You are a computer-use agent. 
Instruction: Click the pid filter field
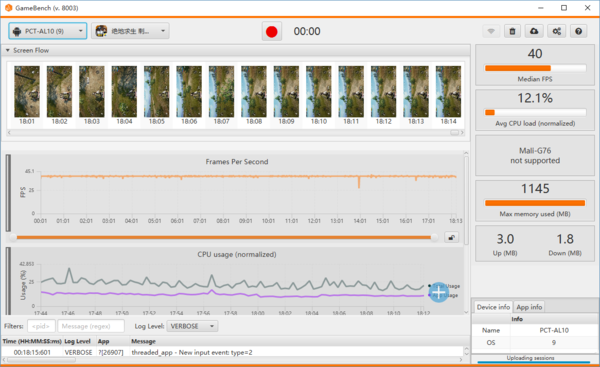coord(41,326)
